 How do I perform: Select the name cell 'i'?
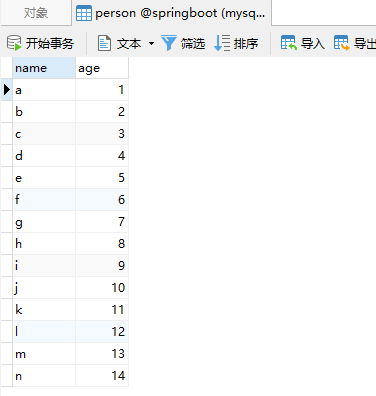[44, 266]
